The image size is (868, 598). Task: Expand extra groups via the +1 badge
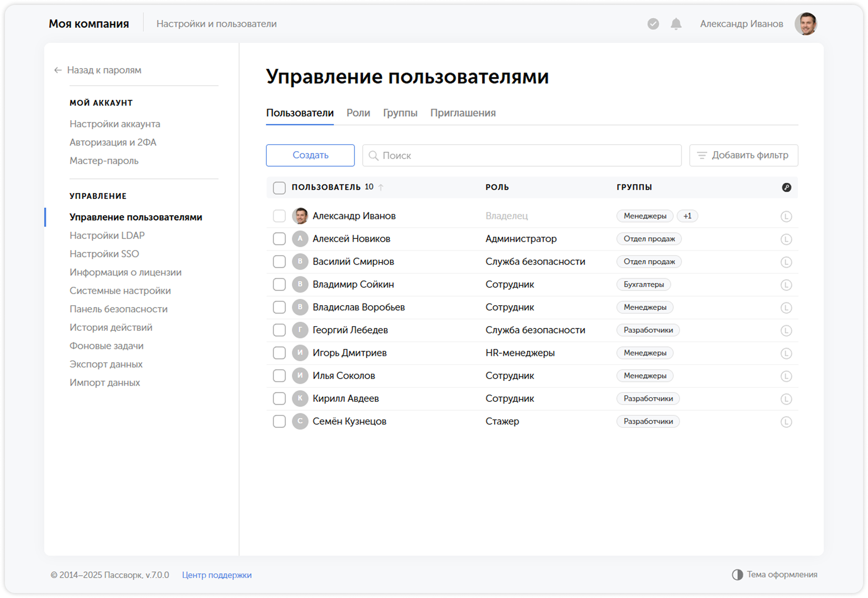pyautogui.click(x=688, y=216)
